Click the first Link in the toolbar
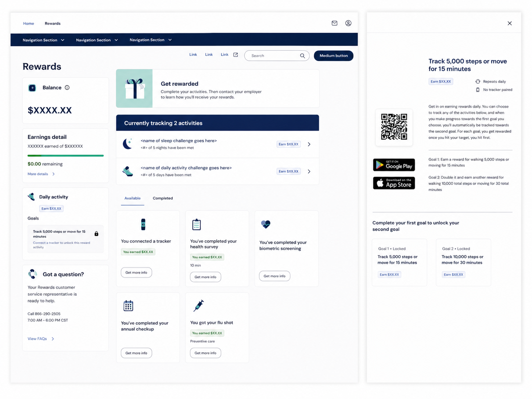The image size is (532, 399). pos(193,55)
